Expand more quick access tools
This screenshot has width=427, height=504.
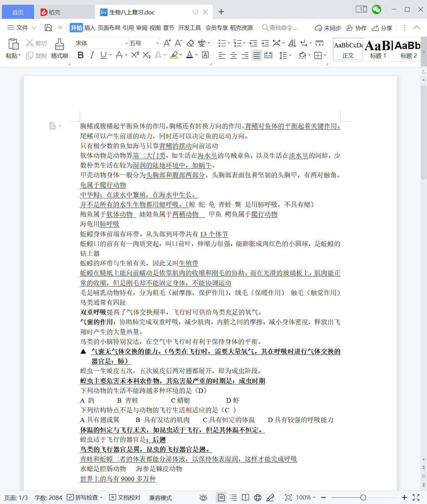60,28
